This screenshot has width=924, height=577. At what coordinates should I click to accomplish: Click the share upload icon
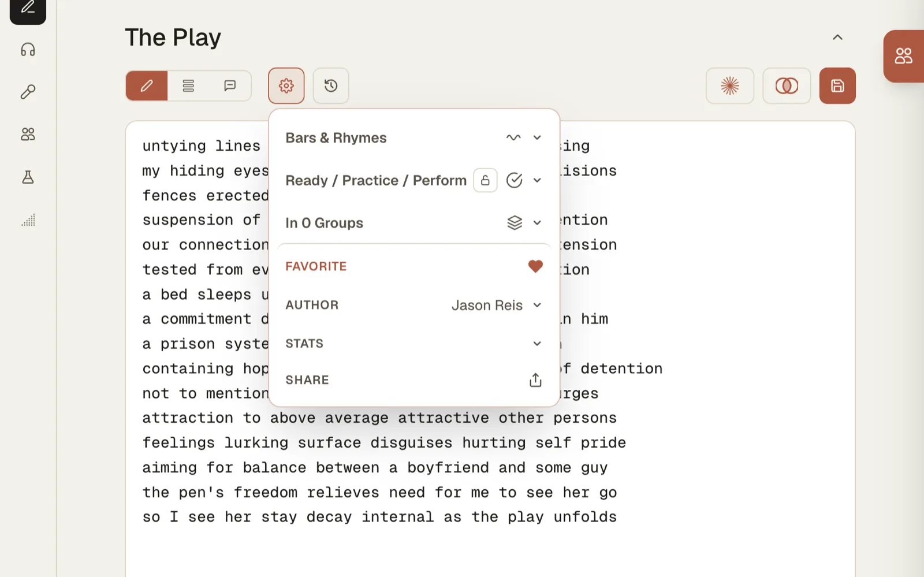[x=535, y=380]
